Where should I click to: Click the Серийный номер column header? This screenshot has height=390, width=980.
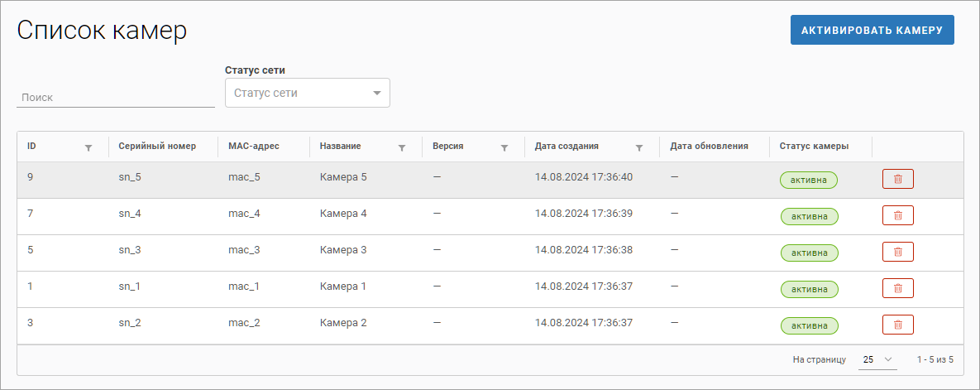click(x=157, y=147)
